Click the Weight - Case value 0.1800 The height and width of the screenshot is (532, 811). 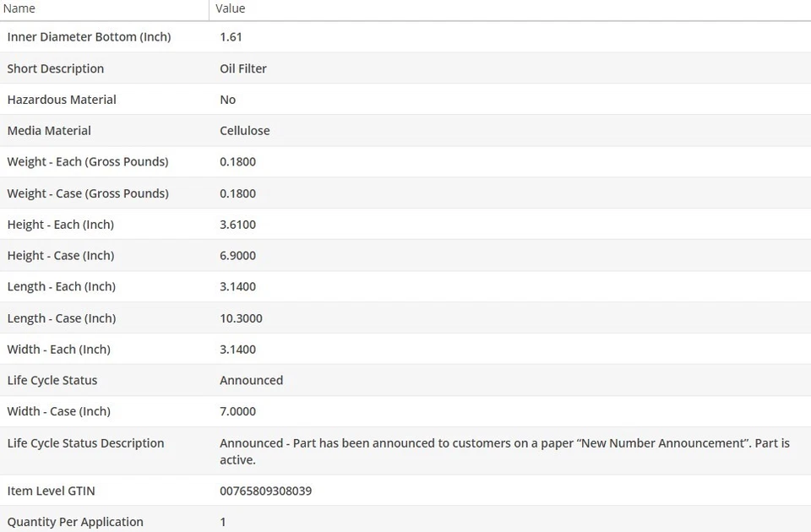[238, 193]
